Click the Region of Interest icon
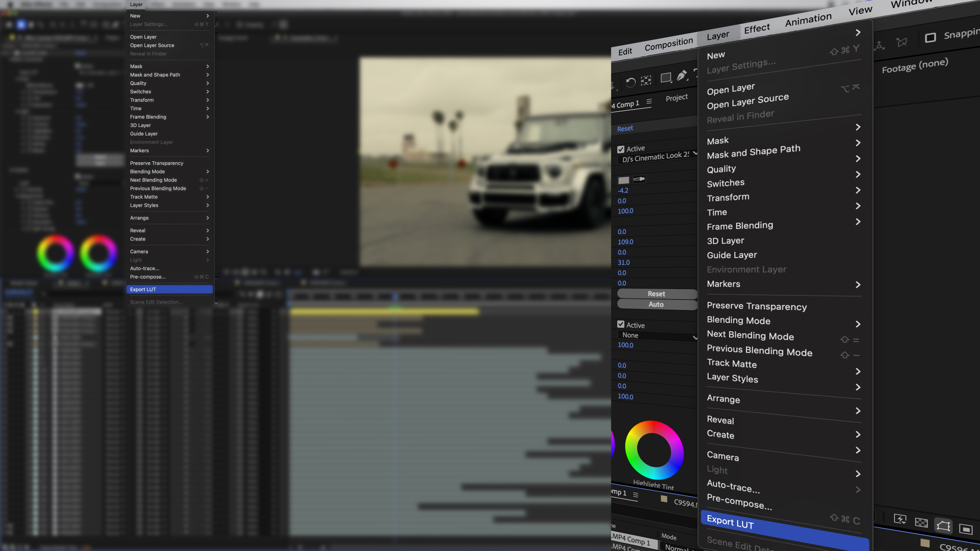 click(x=965, y=529)
